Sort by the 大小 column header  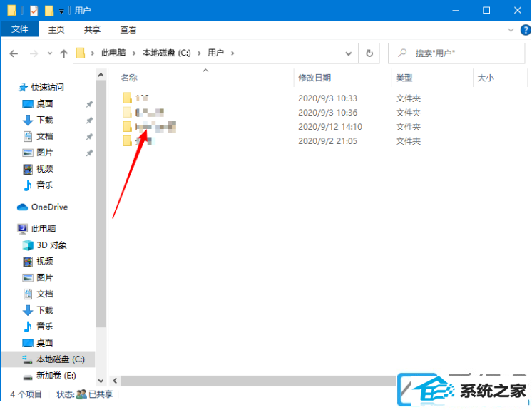486,78
